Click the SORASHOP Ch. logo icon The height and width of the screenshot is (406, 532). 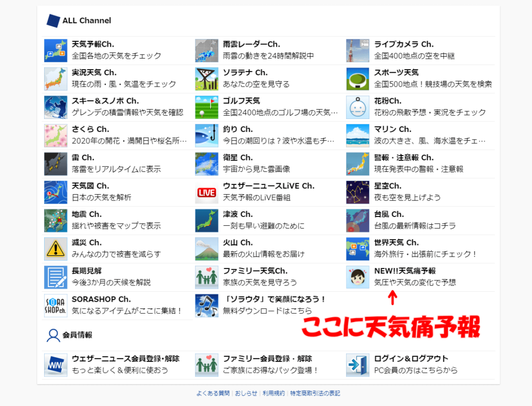coord(56,306)
